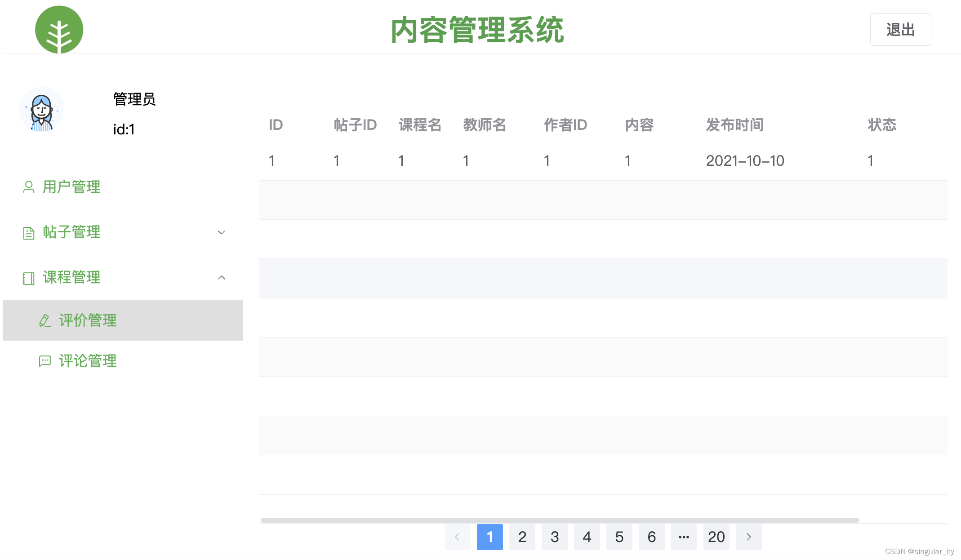Click the 内容管理系统 title

pyautogui.click(x=477, y=30)
